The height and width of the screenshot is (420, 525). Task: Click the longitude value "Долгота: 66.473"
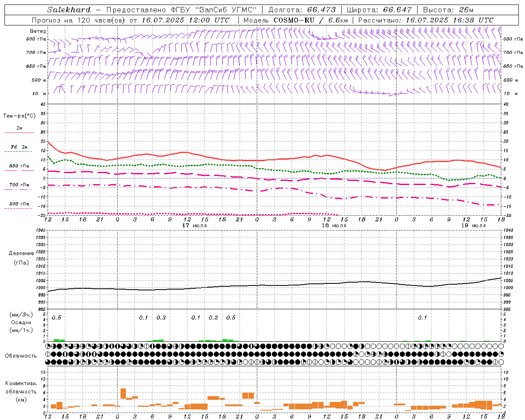pos(302,10)
